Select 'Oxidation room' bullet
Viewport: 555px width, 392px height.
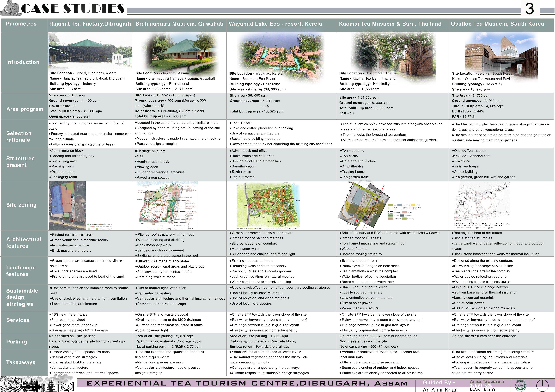(x=62, y=172)
